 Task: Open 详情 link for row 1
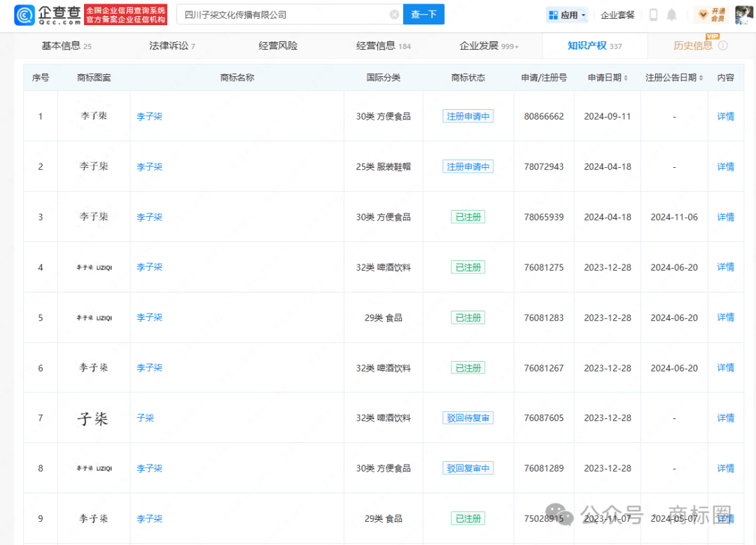pyautogui.click(x=726, y=116)
